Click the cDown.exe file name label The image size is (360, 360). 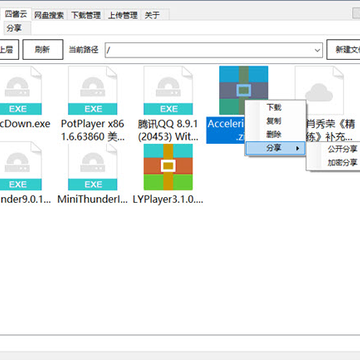pos(25,124)
